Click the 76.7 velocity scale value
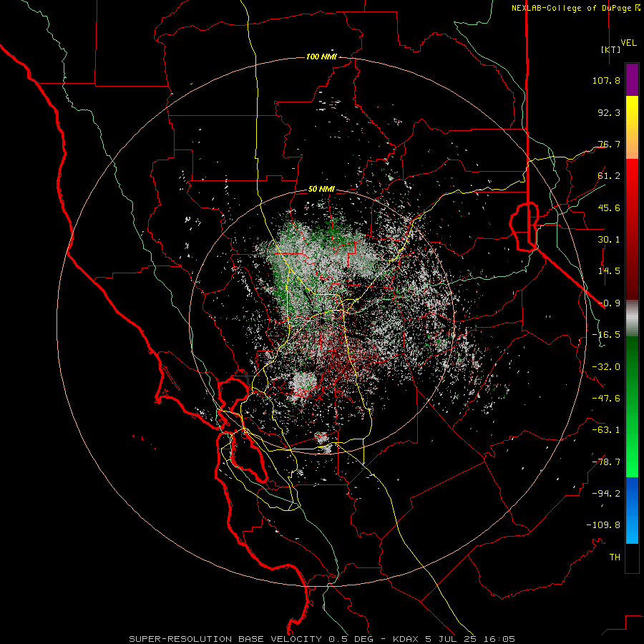The width and height of the screenshot is (644, 644). click(x=609, y=144)
